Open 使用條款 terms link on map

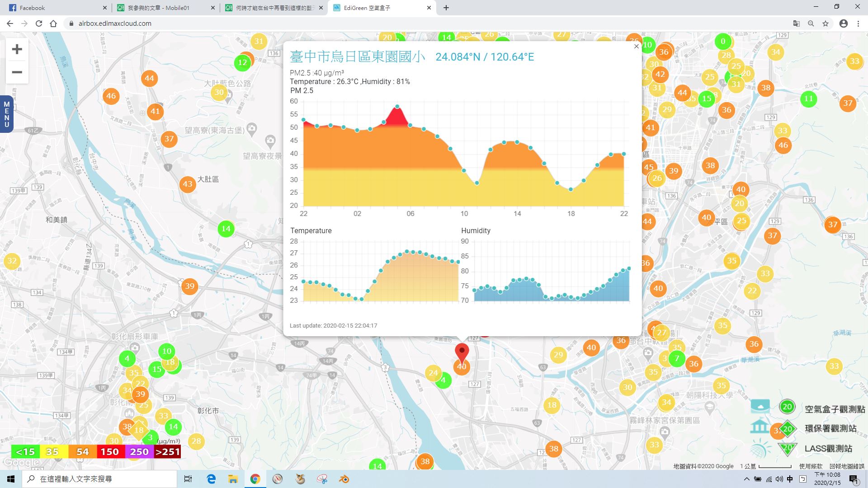(x=811, y=466)
